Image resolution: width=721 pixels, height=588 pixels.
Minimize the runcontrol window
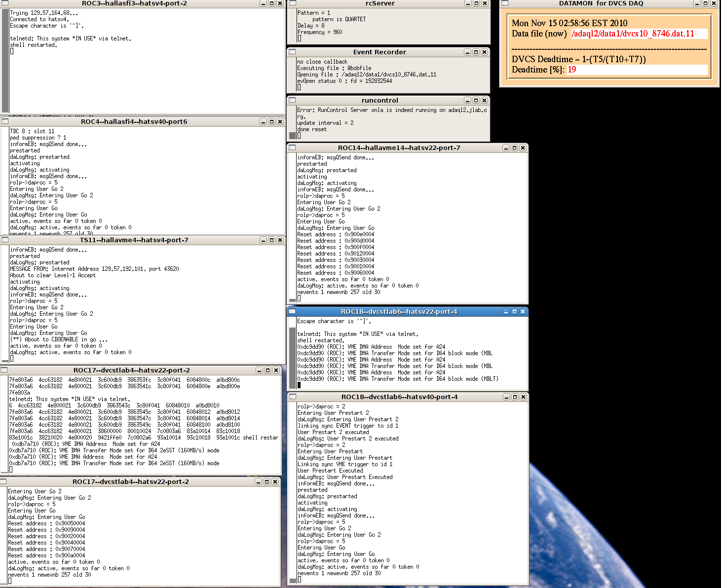click(467, 100)
